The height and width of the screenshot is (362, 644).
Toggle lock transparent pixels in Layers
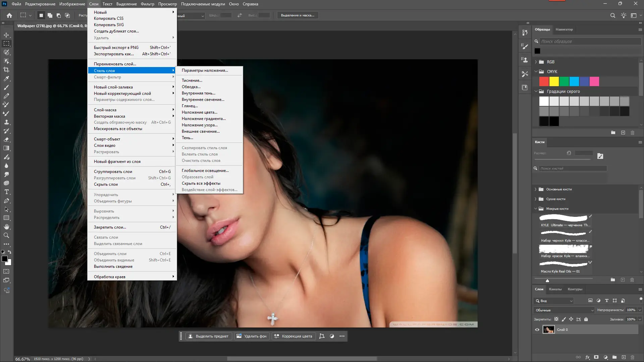click(556, 319)
